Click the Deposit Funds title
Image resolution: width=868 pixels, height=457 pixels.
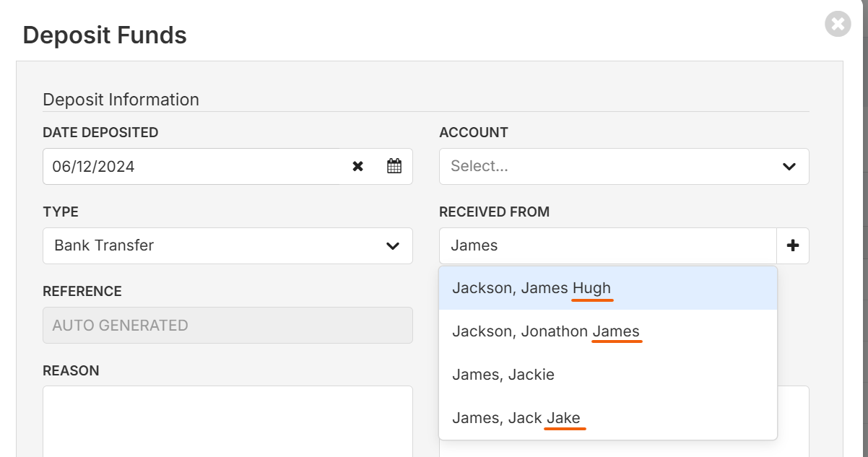pyautogui.click(x=105, y=35)
